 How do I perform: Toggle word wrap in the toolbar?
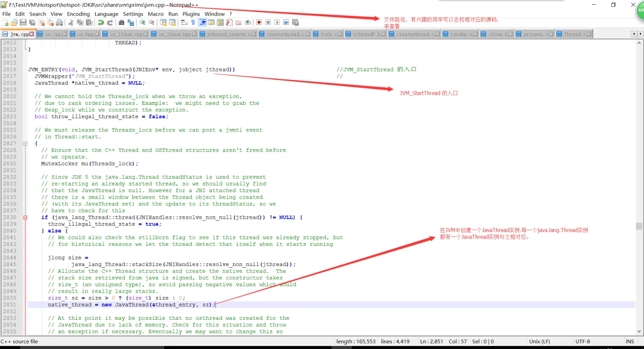(x=184, y=22)
